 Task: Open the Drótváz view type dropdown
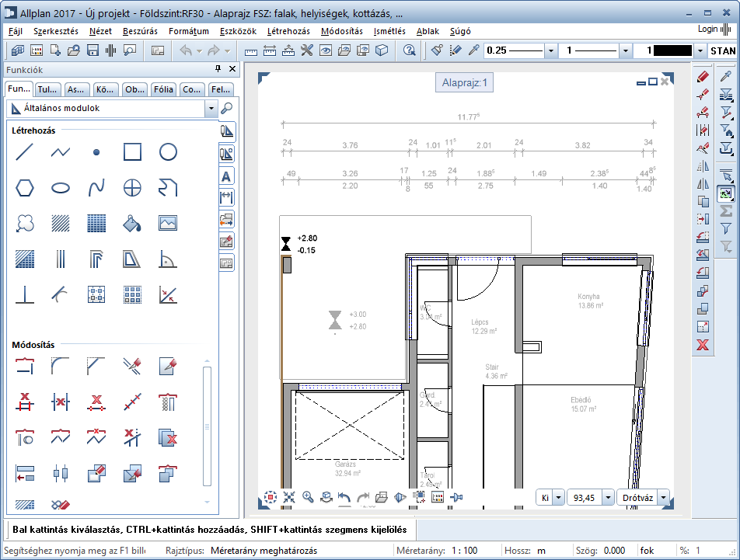664,498
